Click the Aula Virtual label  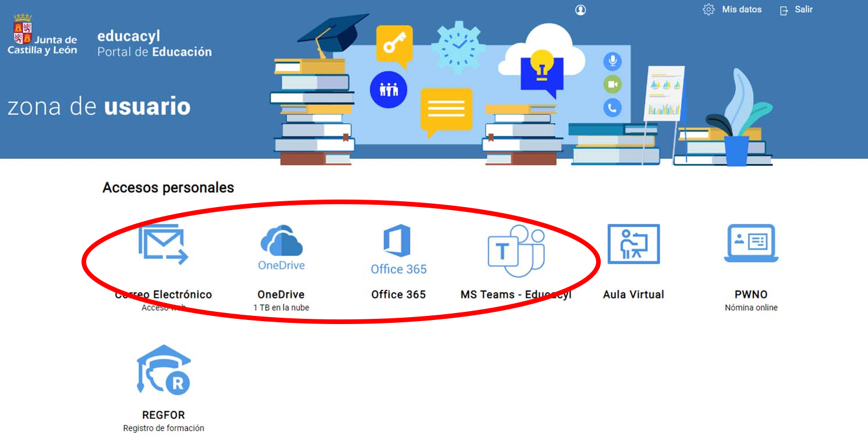pyautogui.click(x=633, y=294)
